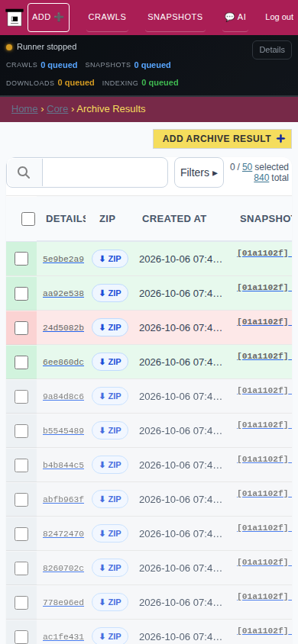
Task: Click indexing 0 queued link
Action: (x=160, y=82)
